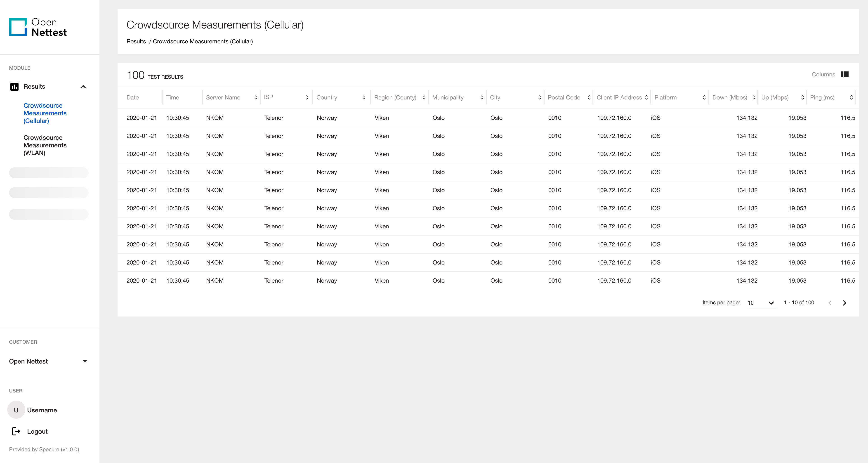Sort table by ISP column arrows
This screenshot has width=868, height=463.
(x=306, y=97)
